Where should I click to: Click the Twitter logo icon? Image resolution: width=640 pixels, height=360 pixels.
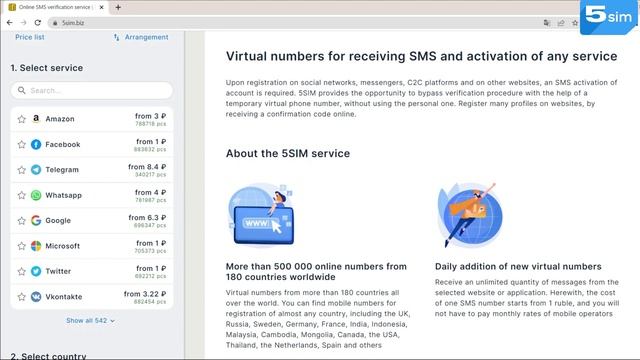click(36, 271)
